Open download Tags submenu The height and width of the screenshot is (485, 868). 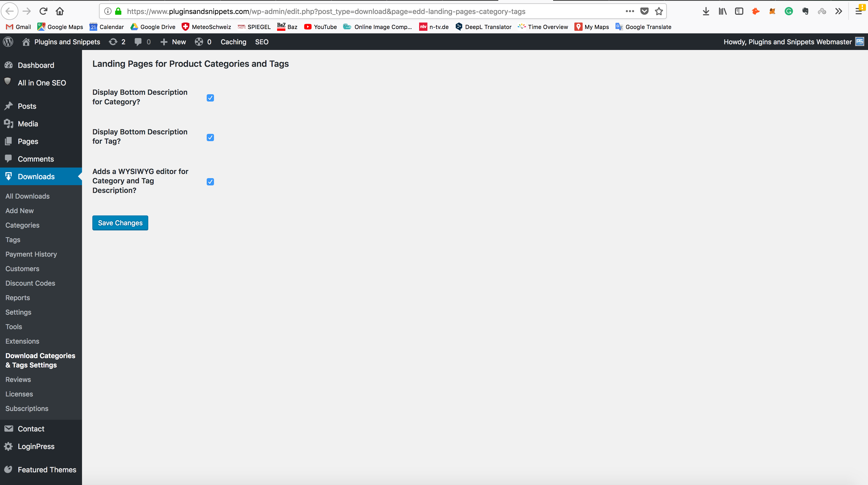tap(13, 240)
